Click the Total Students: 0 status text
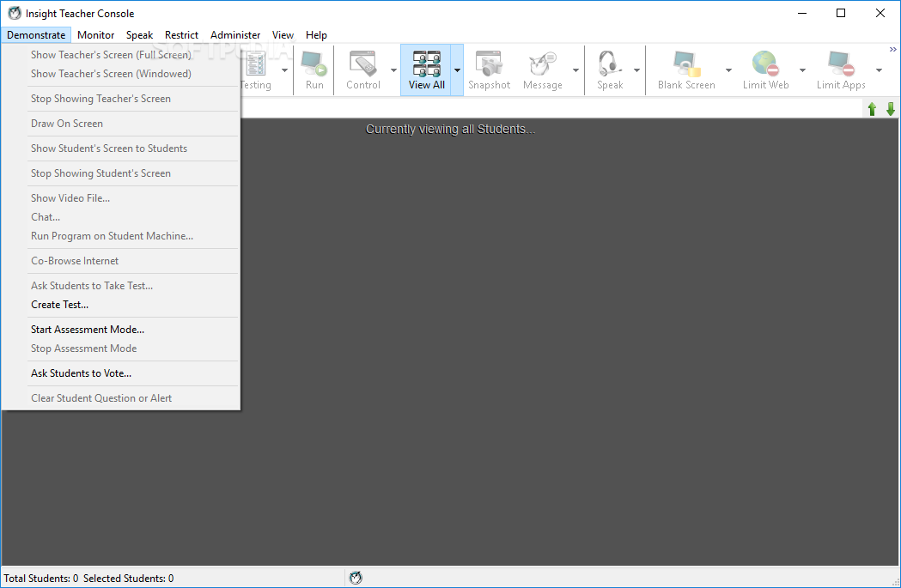The height and width of the screenshot is (588, 901). 40,579
